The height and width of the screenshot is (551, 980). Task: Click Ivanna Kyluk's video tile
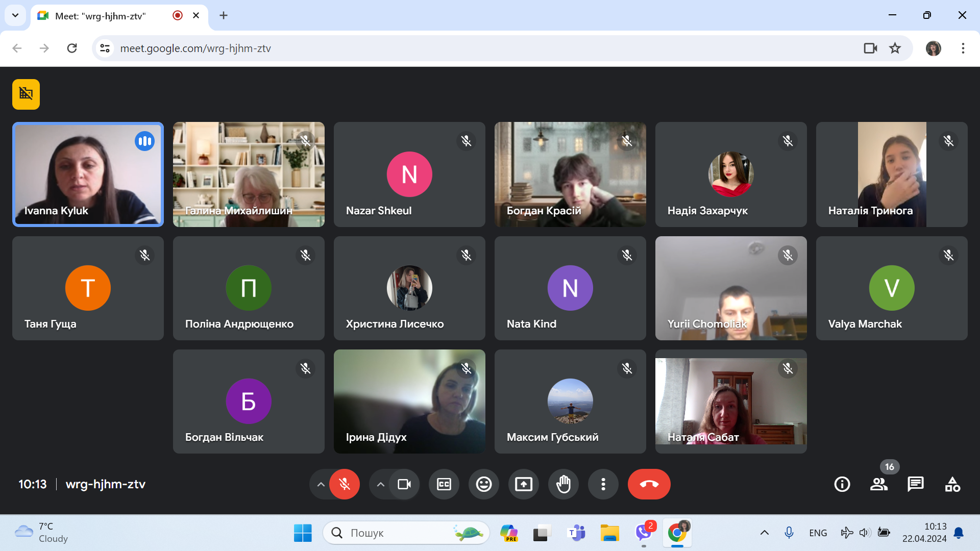coord(88,174)
